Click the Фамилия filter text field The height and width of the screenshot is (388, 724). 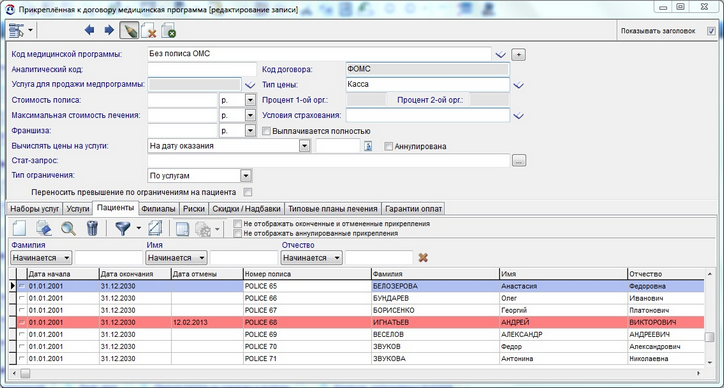point(109,258)
